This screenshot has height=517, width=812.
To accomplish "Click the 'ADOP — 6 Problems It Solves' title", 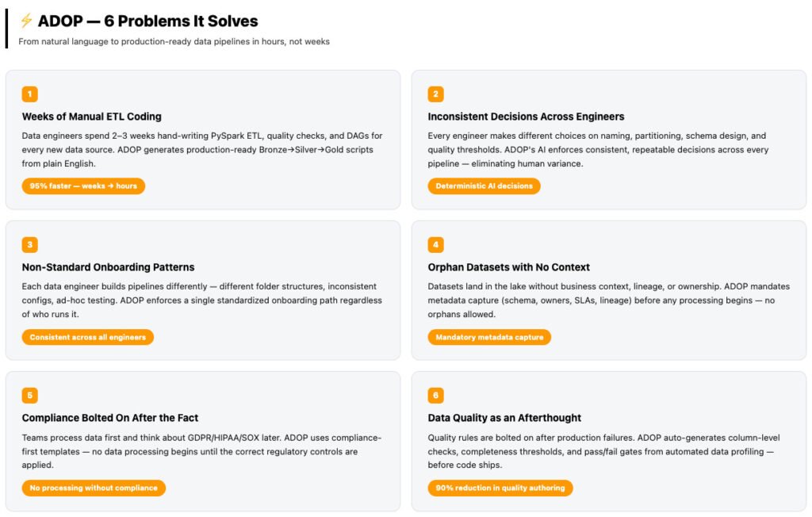I will (x=147, y=21).
